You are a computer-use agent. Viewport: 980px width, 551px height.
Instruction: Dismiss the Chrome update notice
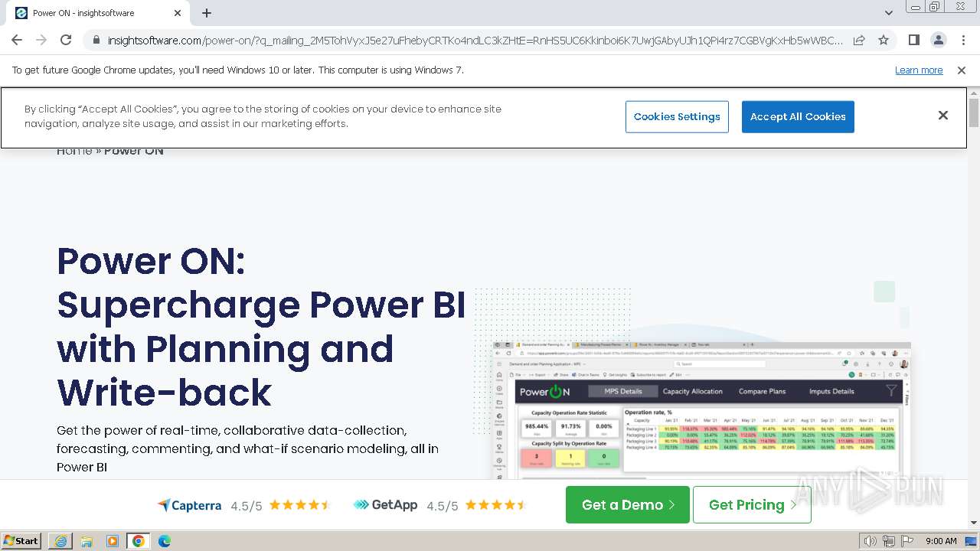pyautogui.click(x=962, y=70)
